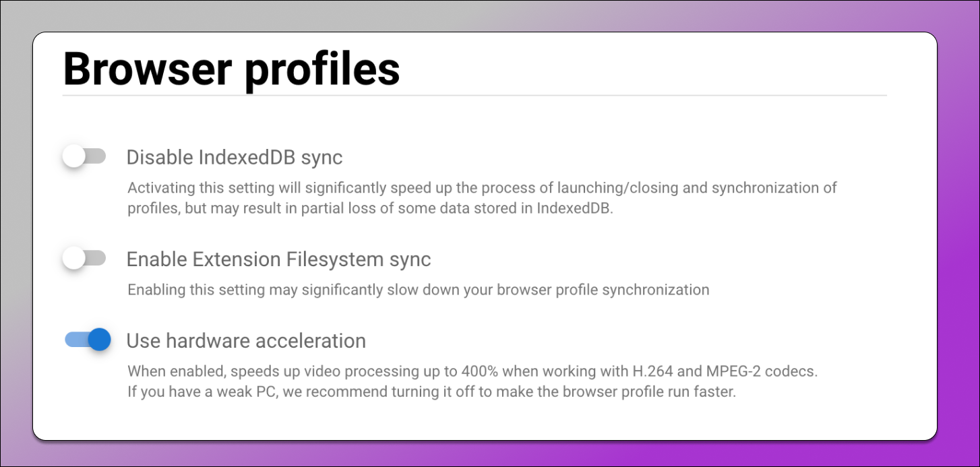Enable the Disable IndexedDB sync switch
This screenshot has height=467, width=980.
pos(84,157)
